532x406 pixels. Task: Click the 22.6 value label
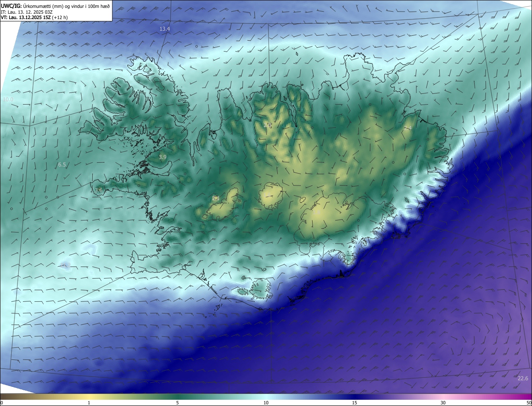[x=523, y=378]
